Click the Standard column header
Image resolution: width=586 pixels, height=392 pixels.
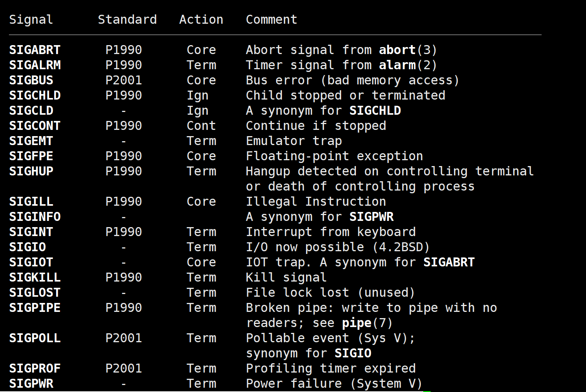coord(127,20)
